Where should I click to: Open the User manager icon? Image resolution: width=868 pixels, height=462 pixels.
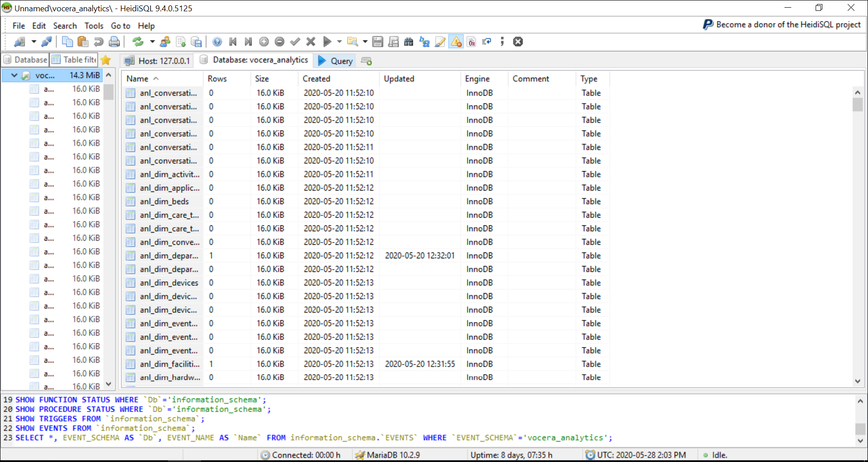click(x=165, y=42)
